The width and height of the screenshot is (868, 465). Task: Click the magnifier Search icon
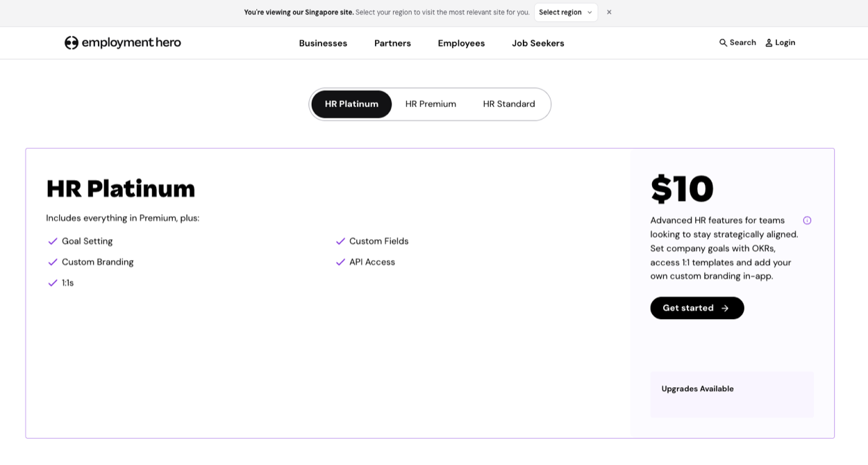[x=723, y=42]
